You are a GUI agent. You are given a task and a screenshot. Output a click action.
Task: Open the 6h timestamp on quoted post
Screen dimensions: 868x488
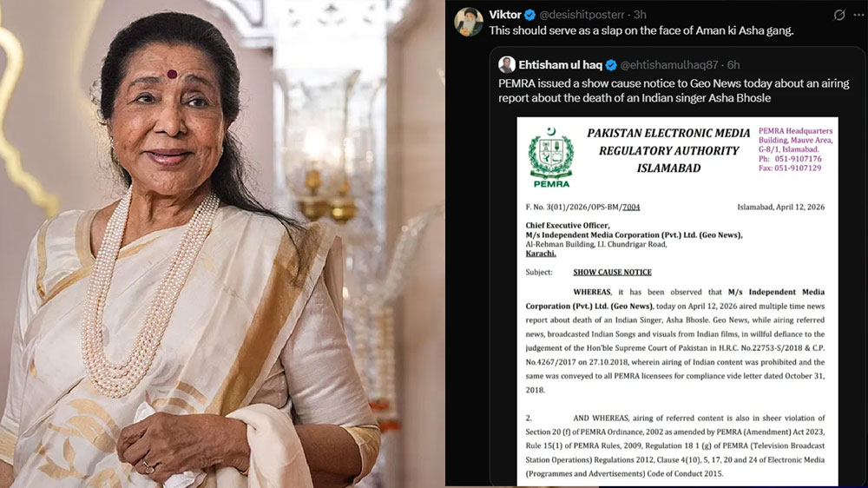(x=733, y=65)
